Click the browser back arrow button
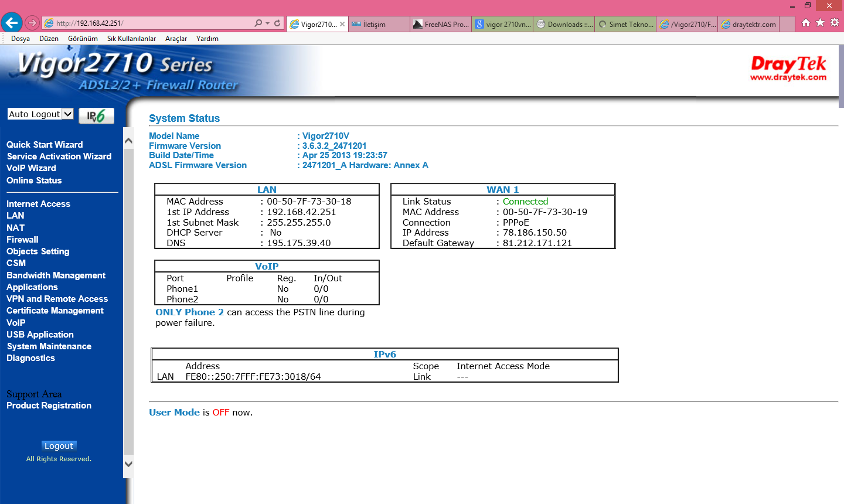Viewport: 844px width, 504px height. click(x=12, y=23)
